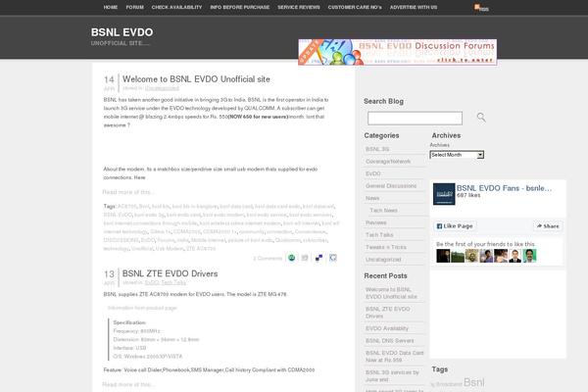Open Info Before Purchase menu item
The width and height of the screenshot is (588, 392).
coord(240,7)
